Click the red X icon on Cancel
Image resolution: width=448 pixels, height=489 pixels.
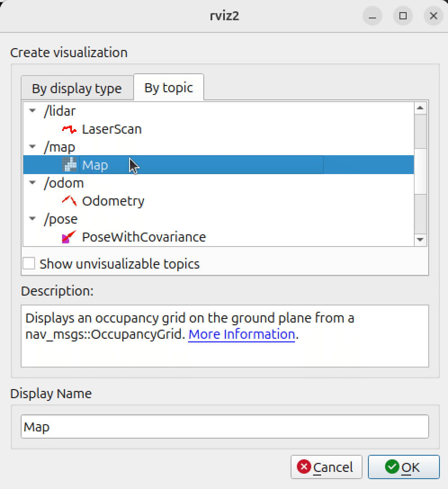pyautogui.click(x=304, y=467)
